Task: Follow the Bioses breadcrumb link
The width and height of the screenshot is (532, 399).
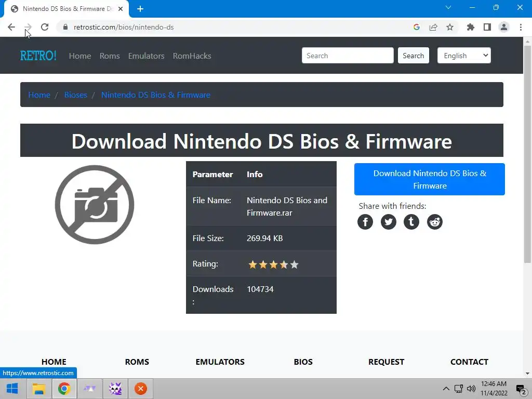Action: (x=76, y=95)
